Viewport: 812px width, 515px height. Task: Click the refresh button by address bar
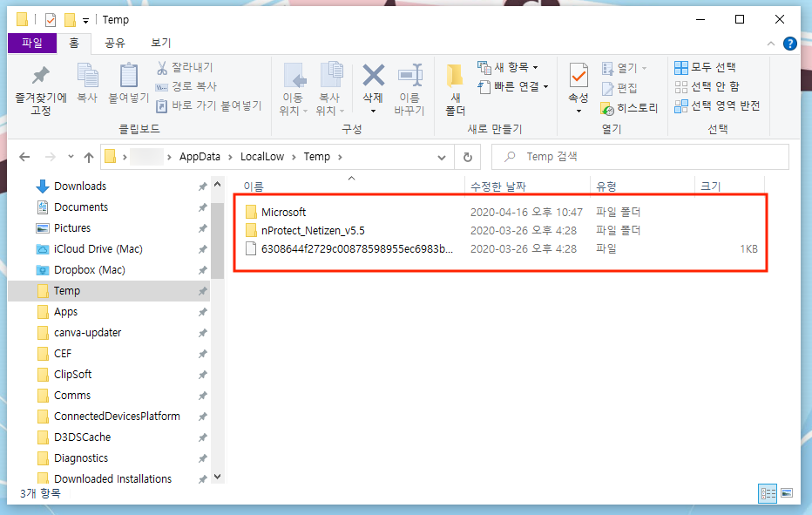pyautogui.click(x=468, y=157)
